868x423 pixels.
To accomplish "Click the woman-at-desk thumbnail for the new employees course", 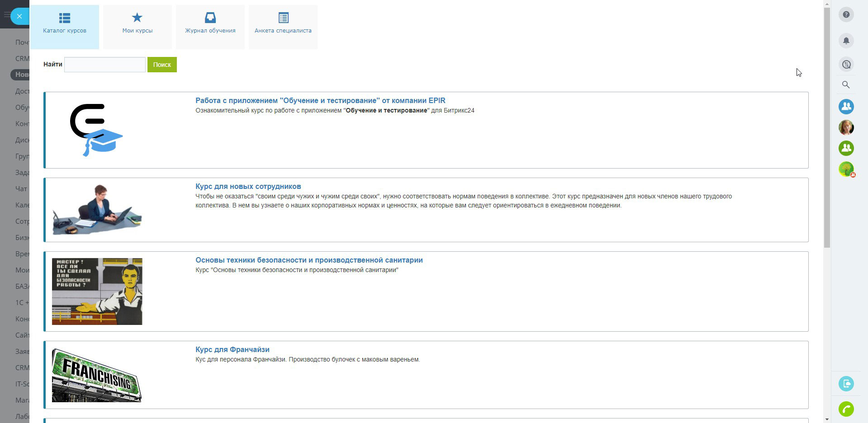I will coord(97,210).
